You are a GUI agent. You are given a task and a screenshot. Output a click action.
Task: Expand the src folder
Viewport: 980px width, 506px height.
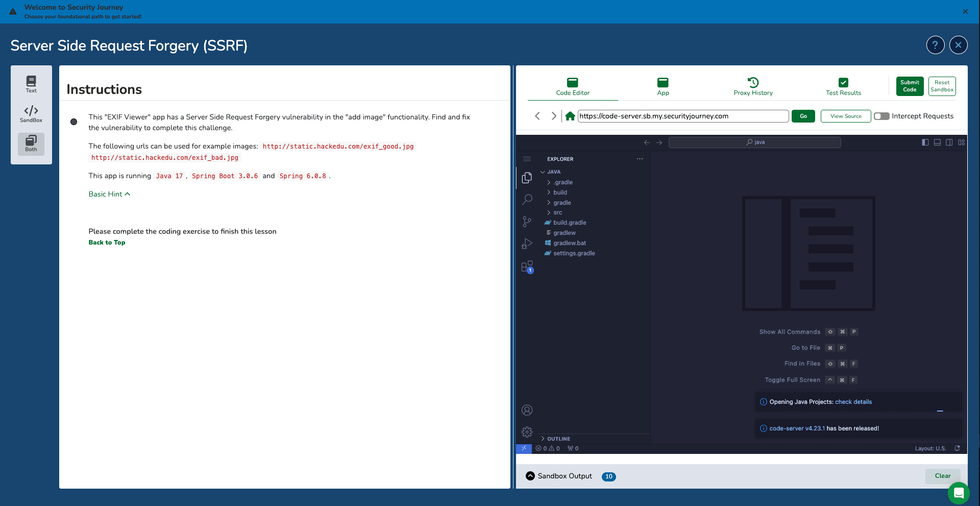(x=557, y=212)
